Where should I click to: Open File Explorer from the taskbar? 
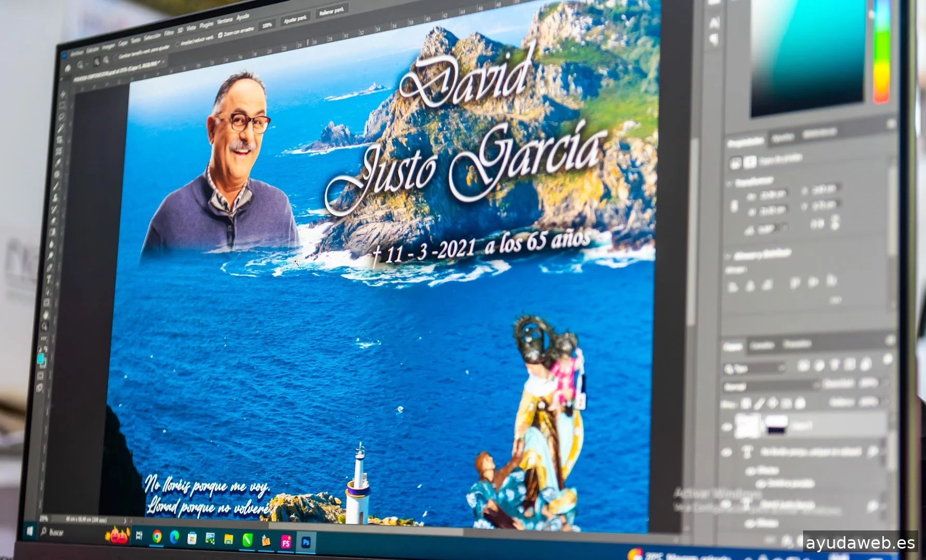(x=228, y=540)
